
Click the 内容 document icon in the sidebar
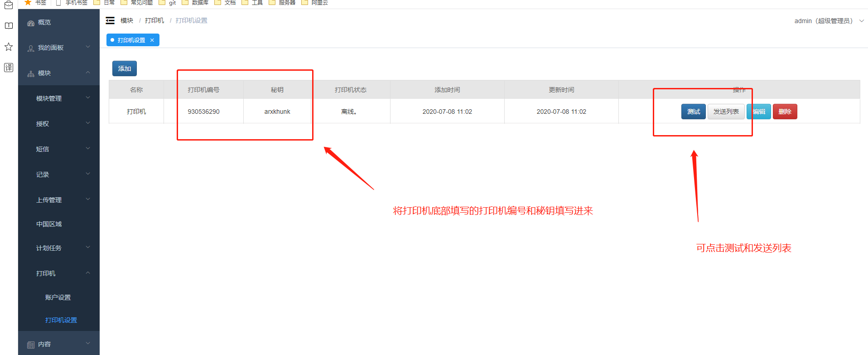31,345
